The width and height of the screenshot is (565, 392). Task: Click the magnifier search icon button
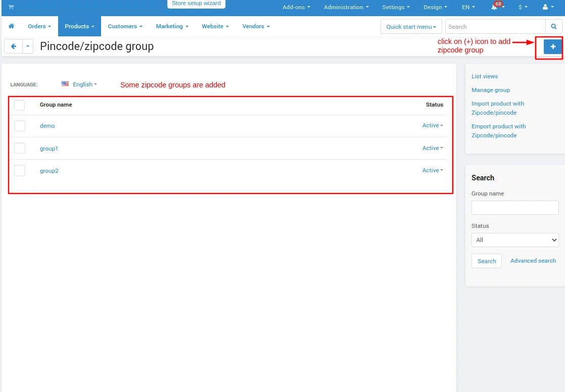coord(554,27)
